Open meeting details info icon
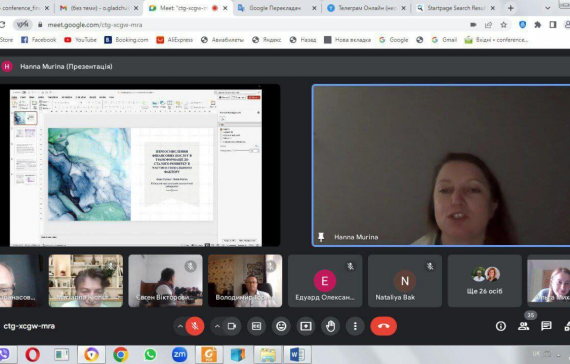The height and width of the screenshot is (364, 570). coord(501,326)
